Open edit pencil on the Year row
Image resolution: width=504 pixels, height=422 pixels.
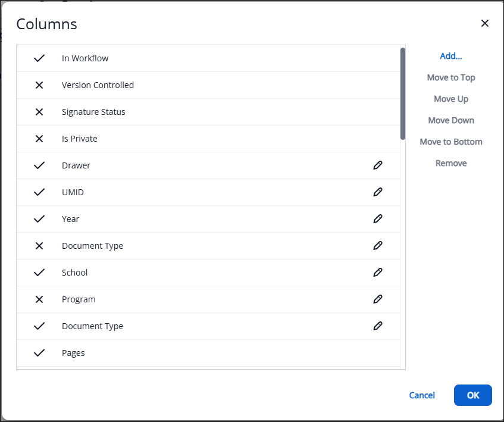[x=378, y=219]
